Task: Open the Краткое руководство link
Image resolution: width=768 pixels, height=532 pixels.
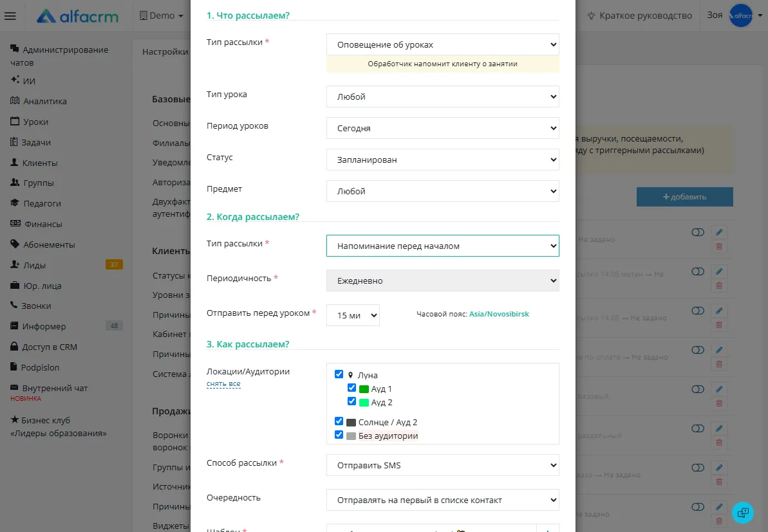Action: point(640,15)
